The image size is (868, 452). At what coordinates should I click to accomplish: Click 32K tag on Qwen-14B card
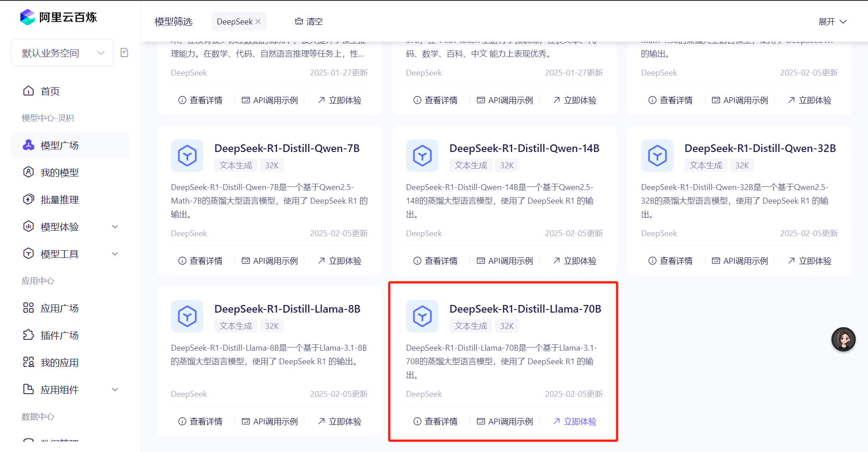point(507,166)
